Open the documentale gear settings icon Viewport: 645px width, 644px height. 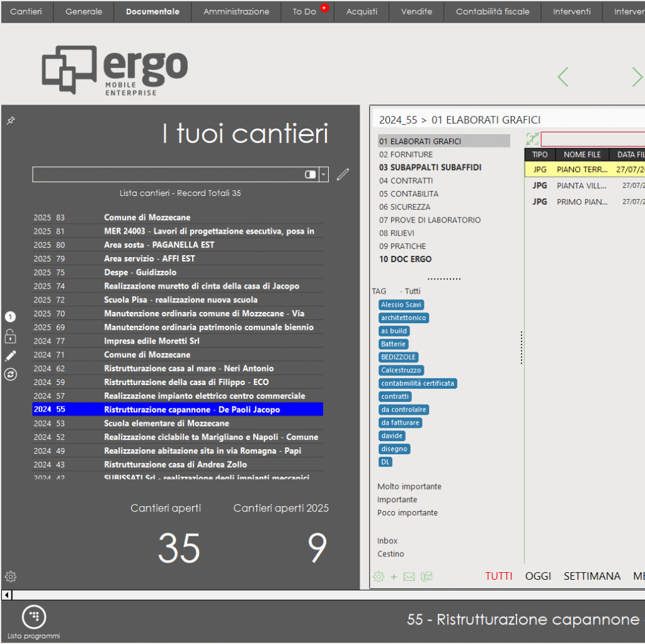379,577
